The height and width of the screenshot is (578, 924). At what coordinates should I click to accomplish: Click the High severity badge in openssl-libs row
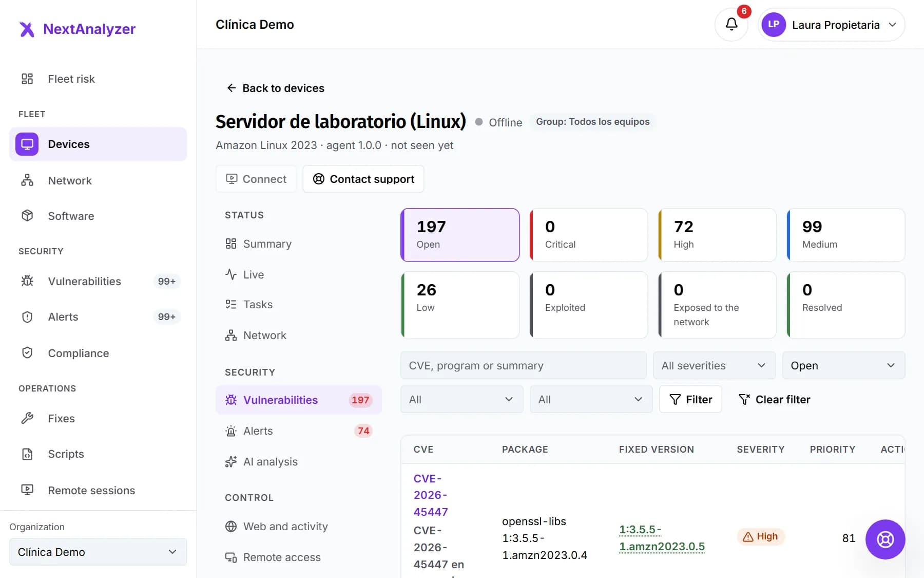pyautogui.click(x=761, y=536)
